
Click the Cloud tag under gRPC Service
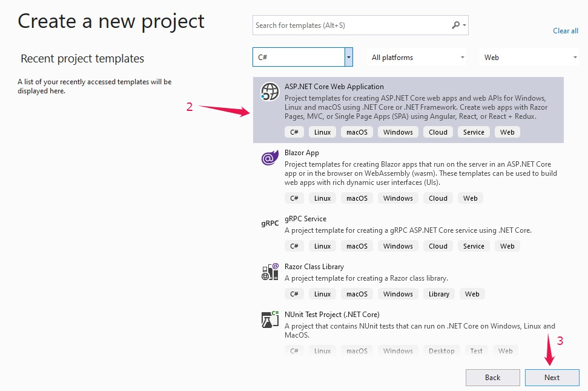[x=438, y=246]
